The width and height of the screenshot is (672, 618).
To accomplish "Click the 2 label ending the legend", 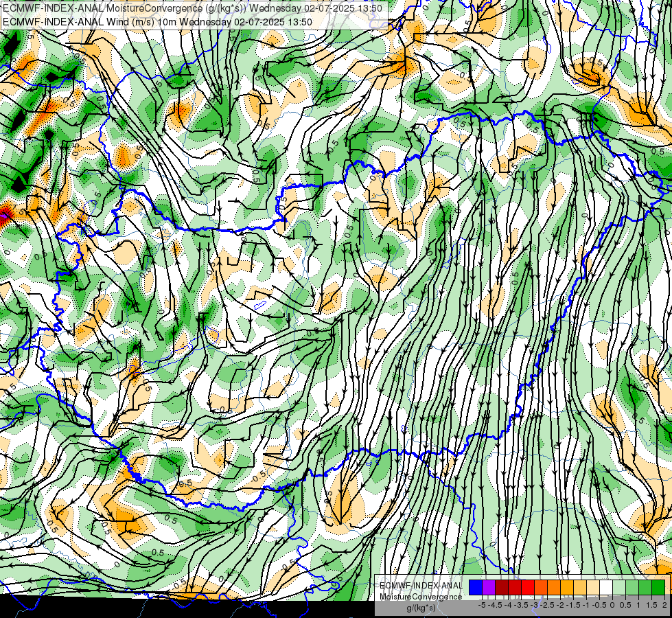I will click(664, 605).
